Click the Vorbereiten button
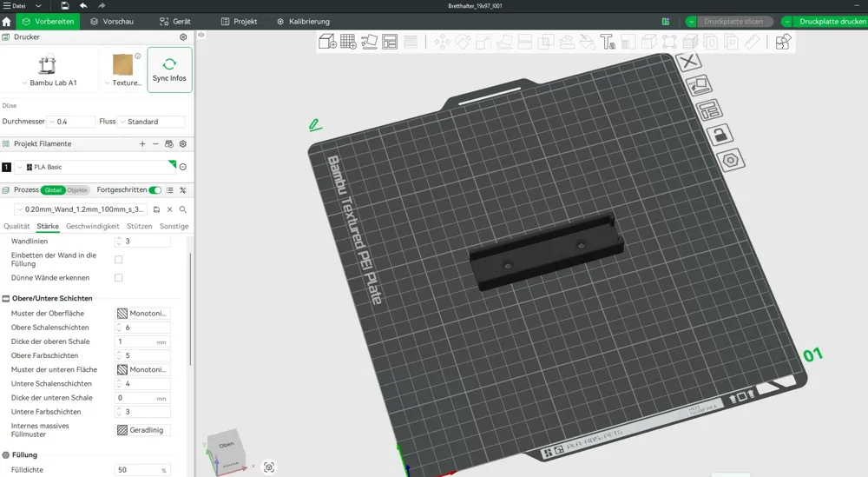Viewport: 868px width, 477px height. pyautogui.click(x=48, y=22)
